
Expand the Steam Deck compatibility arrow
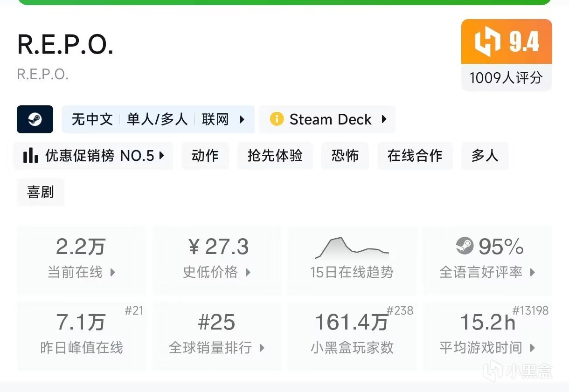(x=384, y=119)
